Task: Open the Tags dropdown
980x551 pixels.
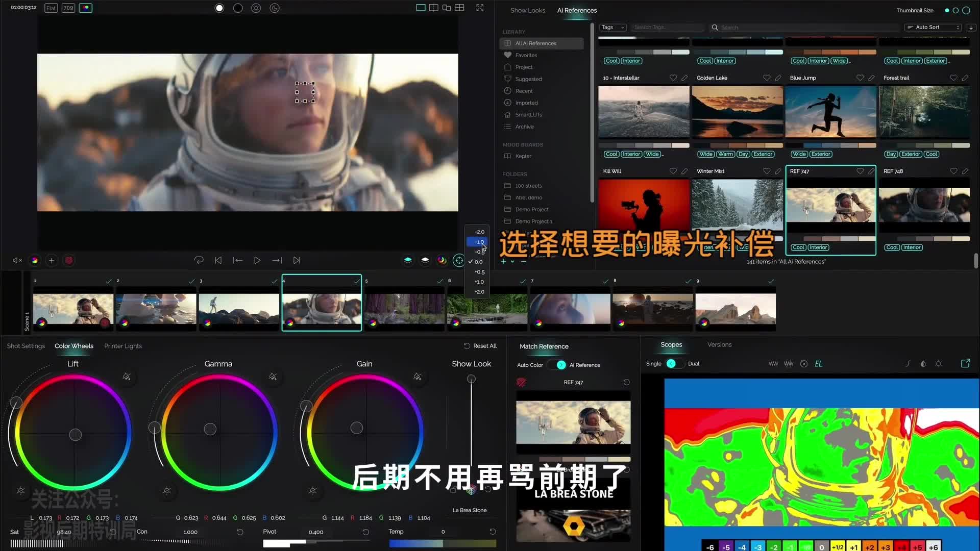Action: pos(612,28)
